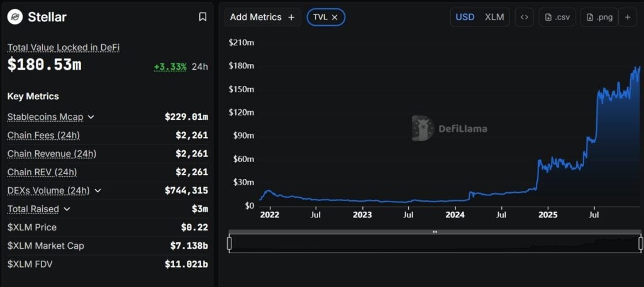Screen dimensions: 644x287
Task: Click the Stellar chain title
Action: click(47, 17)
